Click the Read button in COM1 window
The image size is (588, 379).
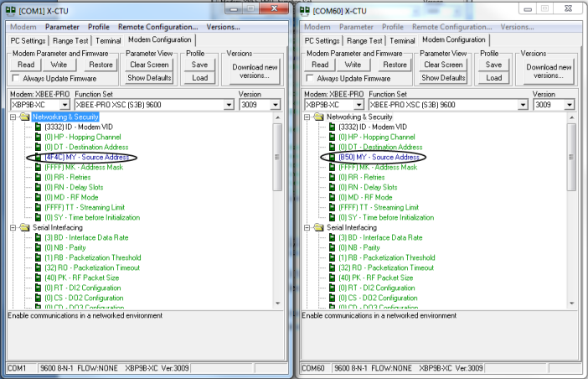click(x=26, y=65)
